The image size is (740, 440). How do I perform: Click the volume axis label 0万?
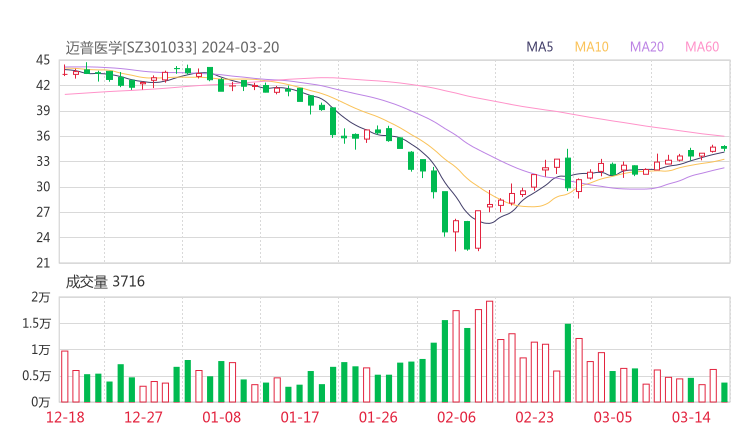[41, 402]
